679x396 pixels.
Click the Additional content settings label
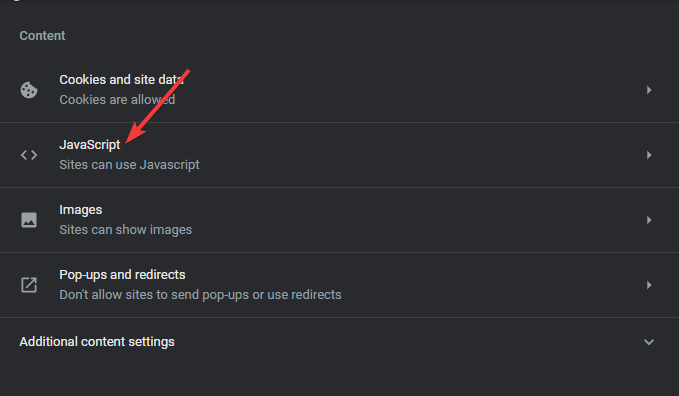click(x=97, y=342)
